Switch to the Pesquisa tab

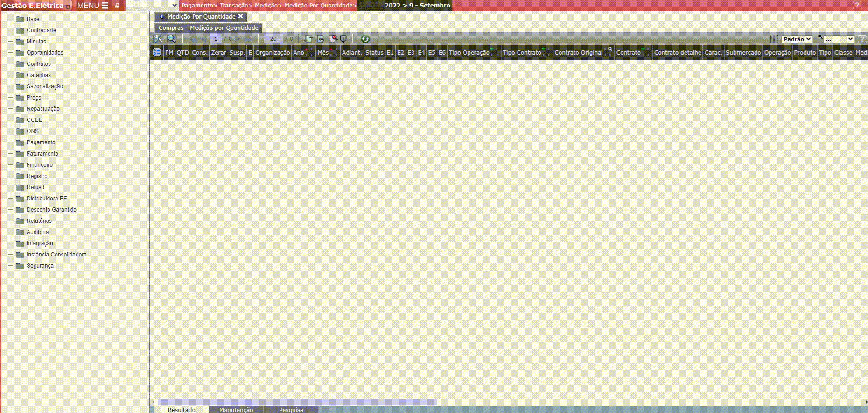[x=291, y=410]
